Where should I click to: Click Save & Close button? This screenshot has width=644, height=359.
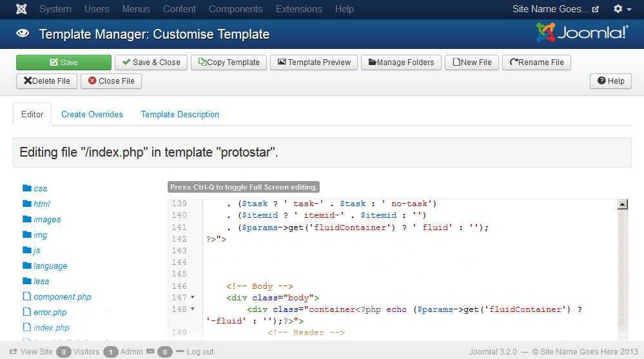151,63
